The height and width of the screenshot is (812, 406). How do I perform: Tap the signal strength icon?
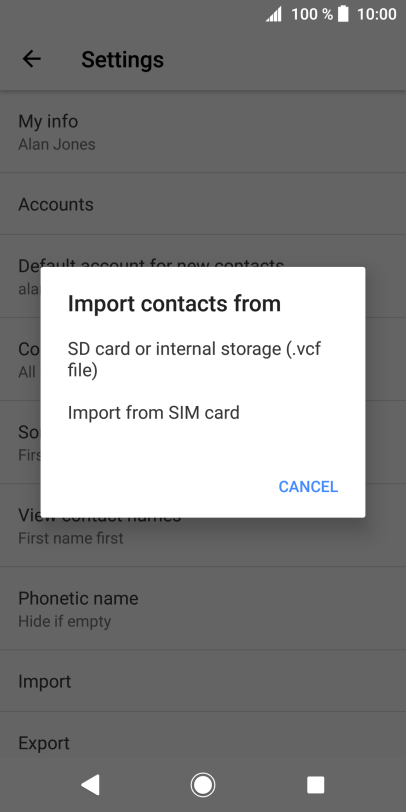273,14
